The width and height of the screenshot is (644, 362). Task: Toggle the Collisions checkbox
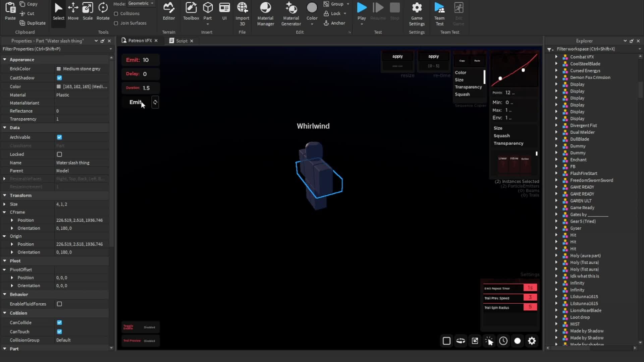point(116,14)
